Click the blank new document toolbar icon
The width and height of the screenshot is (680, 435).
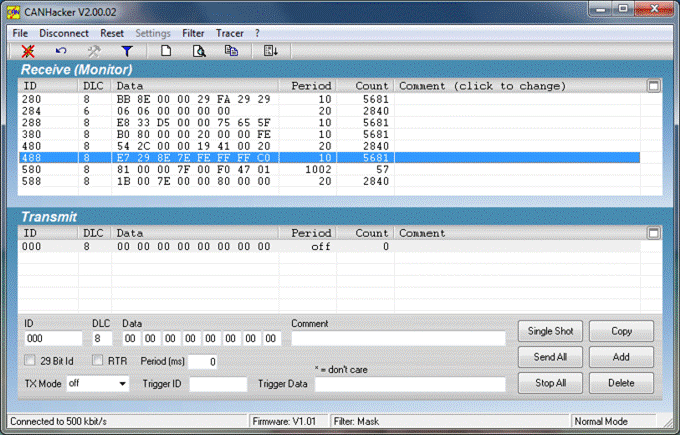click(166, 51)
